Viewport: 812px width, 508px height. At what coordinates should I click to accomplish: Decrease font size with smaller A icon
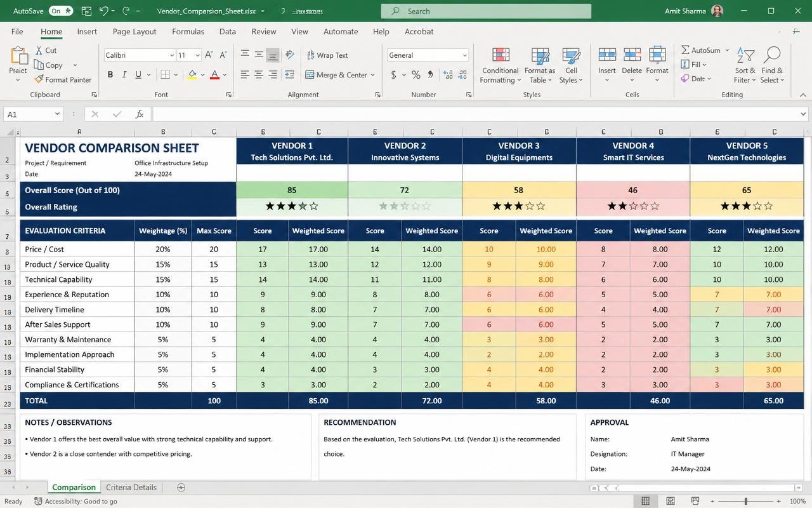[223, 55]
